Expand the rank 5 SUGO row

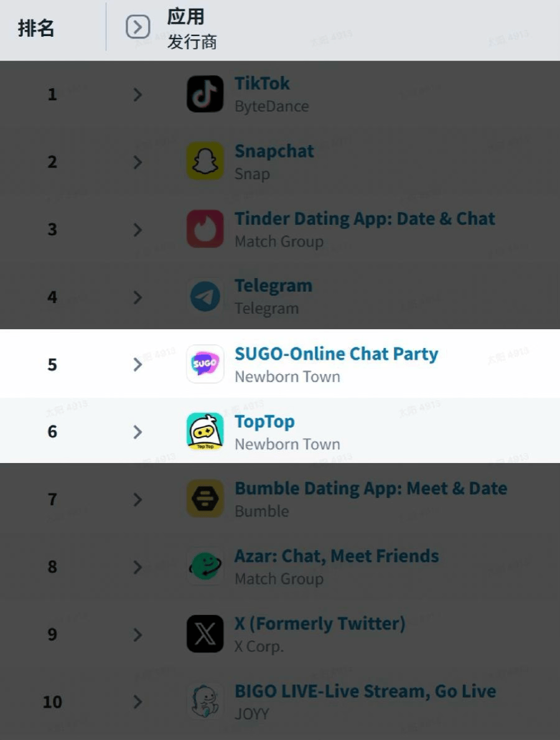[x=138, y=365]
